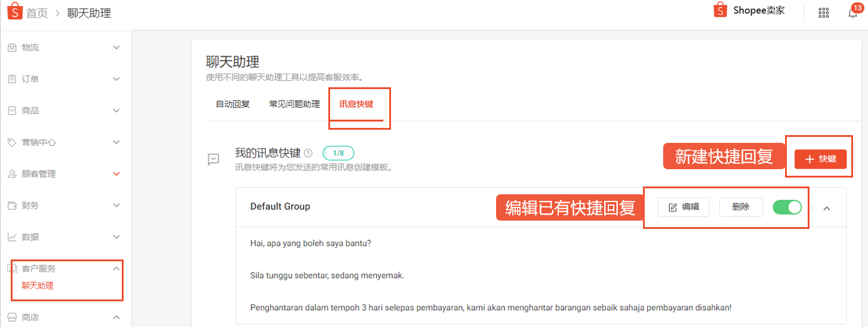Viewport: 868px width, 327px height.
Task: Click the help icon beside 我的讯息快键
Action: [x=308, y=153]
